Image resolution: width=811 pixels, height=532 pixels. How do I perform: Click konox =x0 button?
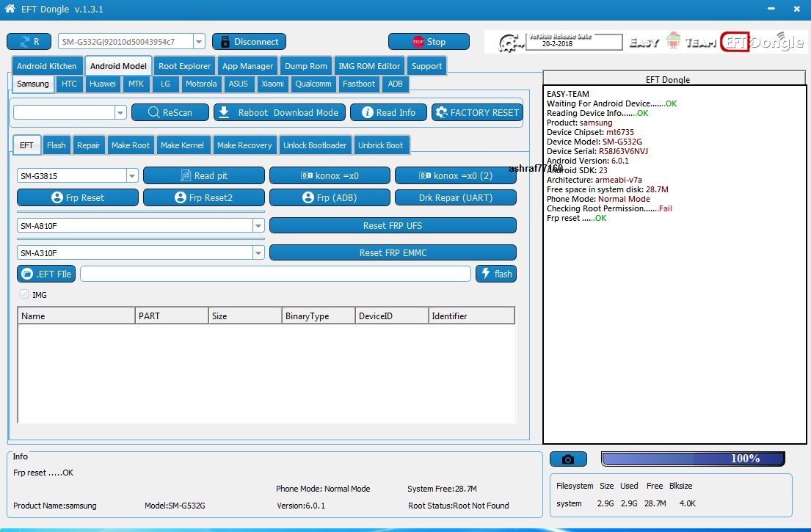point(330,176)
